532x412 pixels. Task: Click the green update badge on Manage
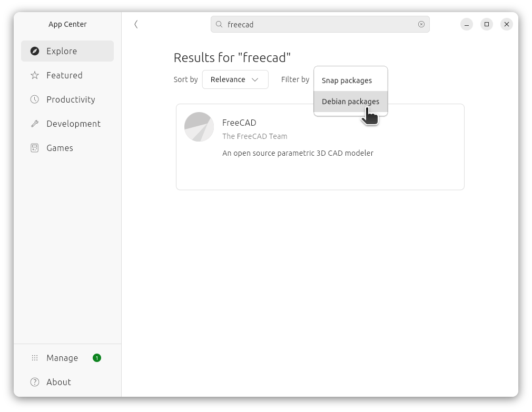97,358
